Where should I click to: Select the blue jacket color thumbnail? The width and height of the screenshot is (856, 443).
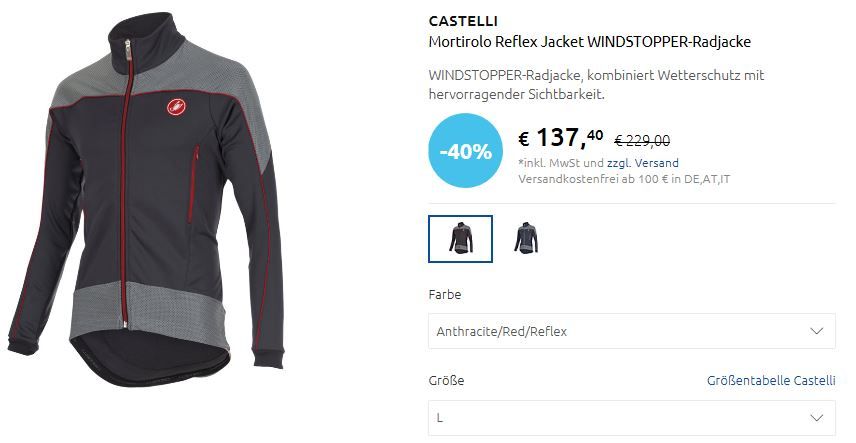526,238
